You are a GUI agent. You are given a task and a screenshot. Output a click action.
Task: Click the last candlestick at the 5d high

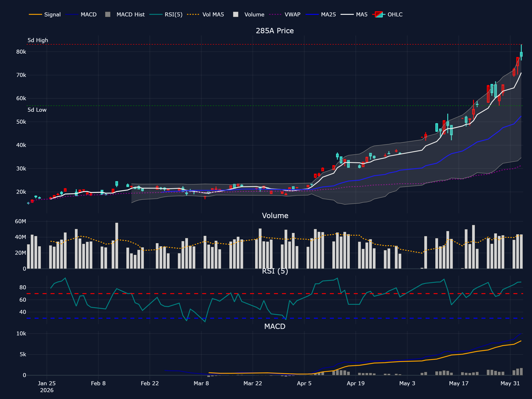[521, 54]
